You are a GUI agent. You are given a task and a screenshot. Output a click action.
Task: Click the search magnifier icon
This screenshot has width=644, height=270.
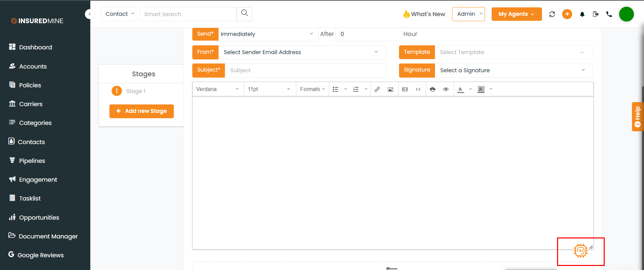pyautogui.click(x=245, y=13)
